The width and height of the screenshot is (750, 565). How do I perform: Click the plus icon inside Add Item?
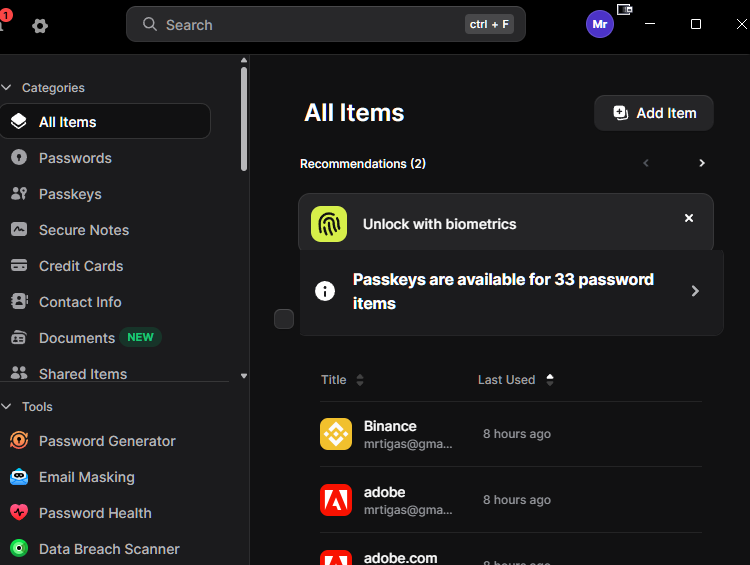click(x=620, y=113)
